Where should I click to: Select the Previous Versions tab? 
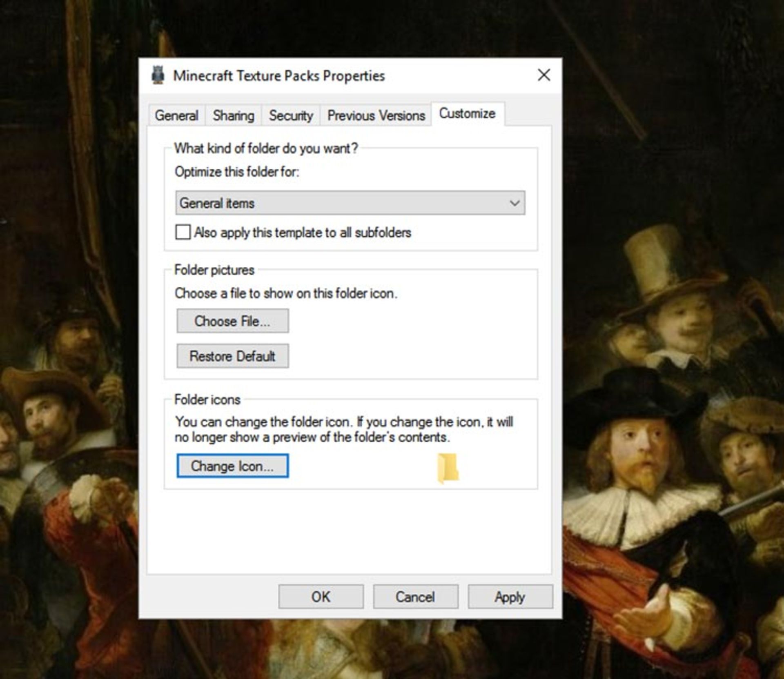[376, 115]
